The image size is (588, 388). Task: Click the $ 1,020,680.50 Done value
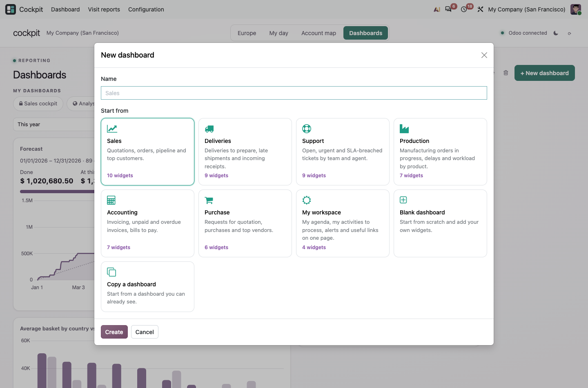(47, 181)
